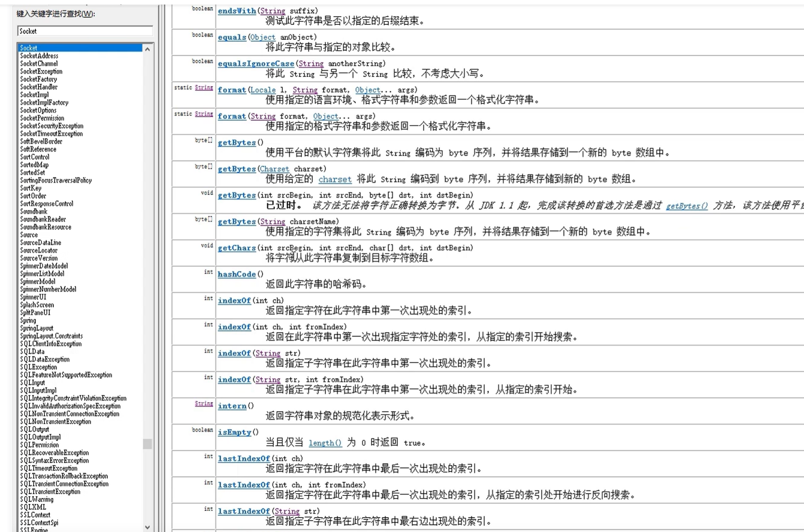Screen dimensions: 804x532
Task: Open getBytes(String charsetName) method link
Action: click(237, 221)
